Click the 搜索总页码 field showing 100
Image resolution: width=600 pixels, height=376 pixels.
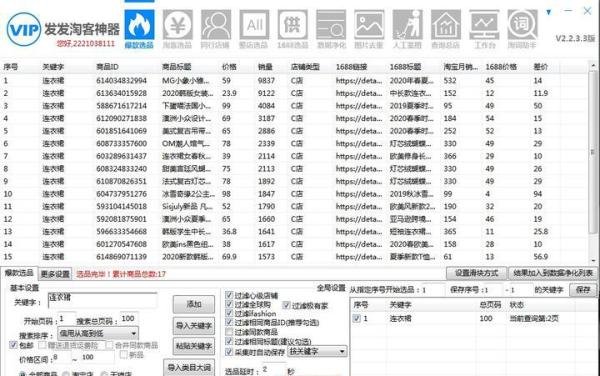(129, 319)
